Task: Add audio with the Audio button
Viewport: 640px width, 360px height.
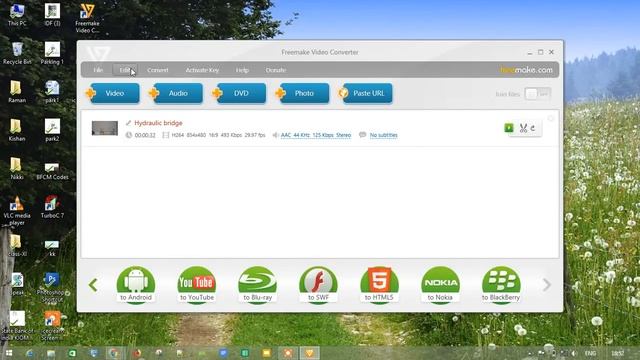Action: (176, 93)
